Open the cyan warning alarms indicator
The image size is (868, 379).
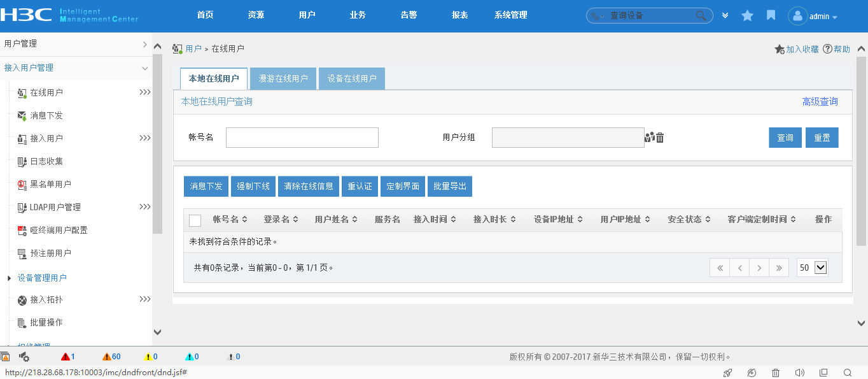[192, 357]
